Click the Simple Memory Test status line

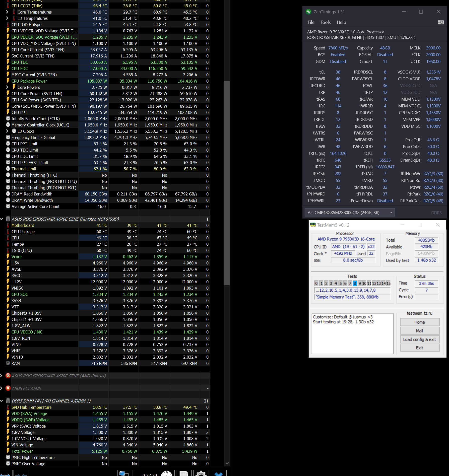[x=352, y=297]
